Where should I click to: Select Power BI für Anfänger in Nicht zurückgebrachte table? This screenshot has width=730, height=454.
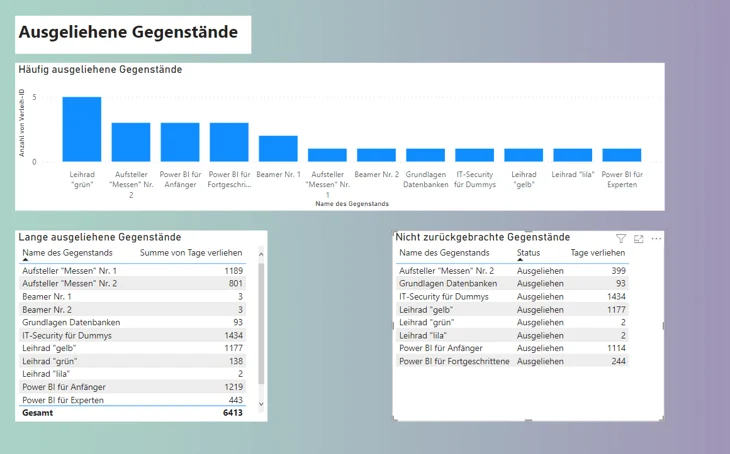pos(440,348)
